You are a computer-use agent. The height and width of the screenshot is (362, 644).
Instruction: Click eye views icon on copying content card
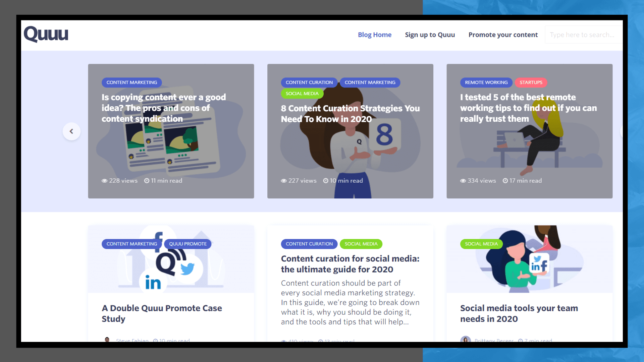click(x=105, y=181)
